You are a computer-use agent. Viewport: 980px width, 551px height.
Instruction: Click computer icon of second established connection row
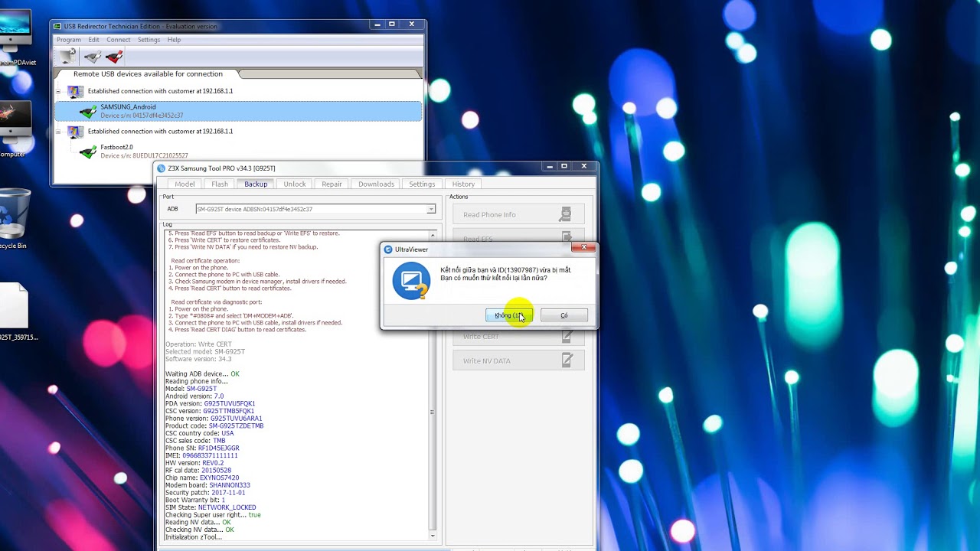[75, 132]
